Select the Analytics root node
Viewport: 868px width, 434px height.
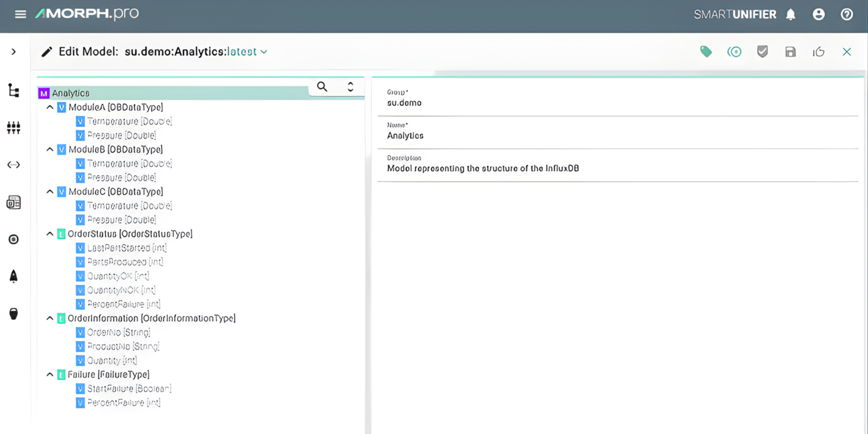pyautogui.click(x=71, y=93)
